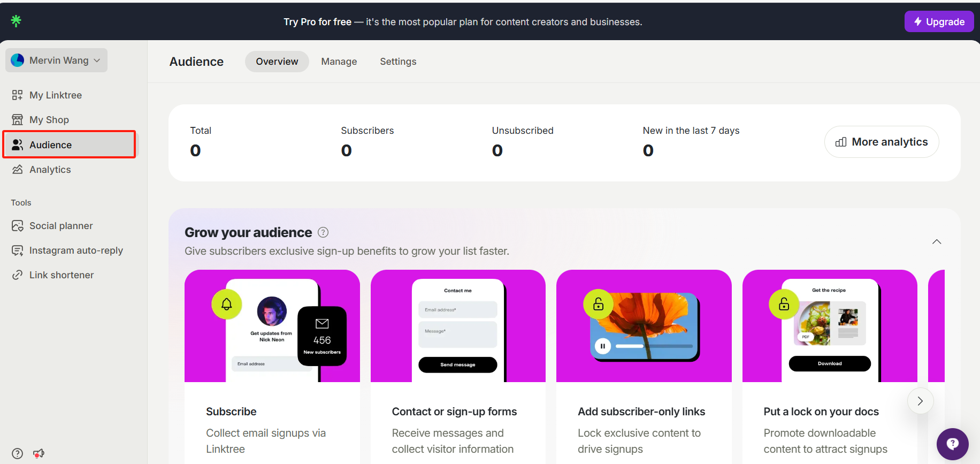Open the Social planner tool

pyautogui.click(x=60, y=226)
